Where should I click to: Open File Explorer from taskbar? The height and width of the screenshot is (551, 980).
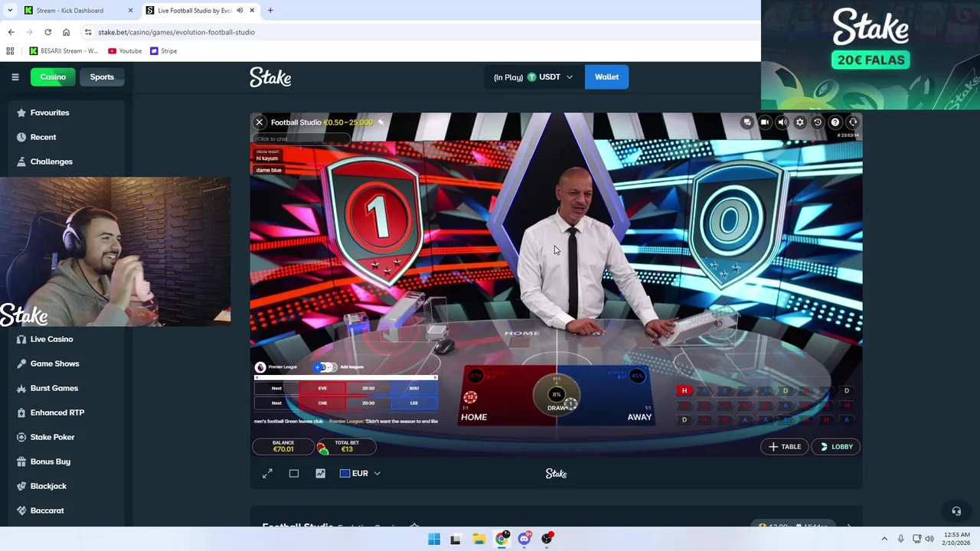pos(479,539)
